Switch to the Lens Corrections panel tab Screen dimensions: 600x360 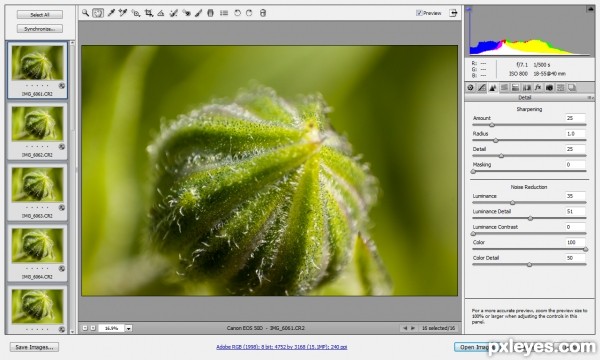(x=527, y=88)
